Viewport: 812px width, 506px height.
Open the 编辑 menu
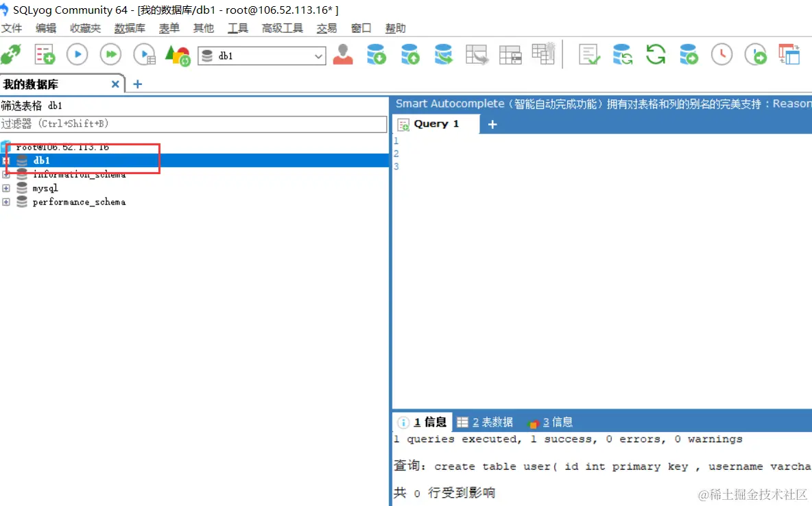pyautogui.click(x=46, y=28)
